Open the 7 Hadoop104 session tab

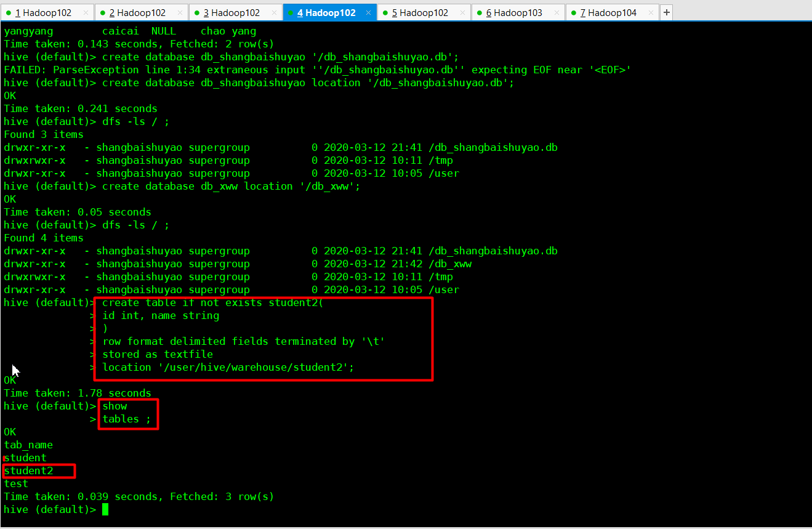pyautogui.click(x=612, y=12)
